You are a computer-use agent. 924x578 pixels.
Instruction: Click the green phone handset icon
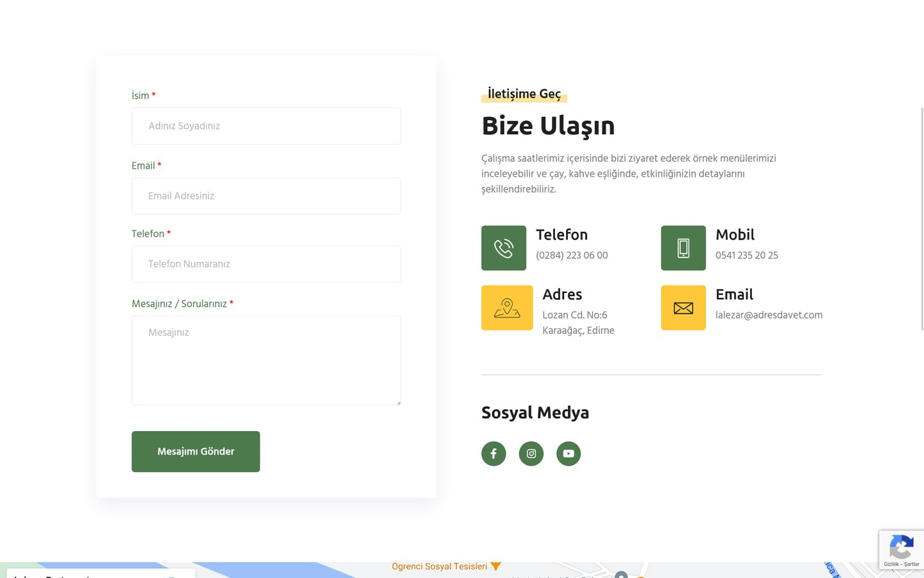(504, 248)
